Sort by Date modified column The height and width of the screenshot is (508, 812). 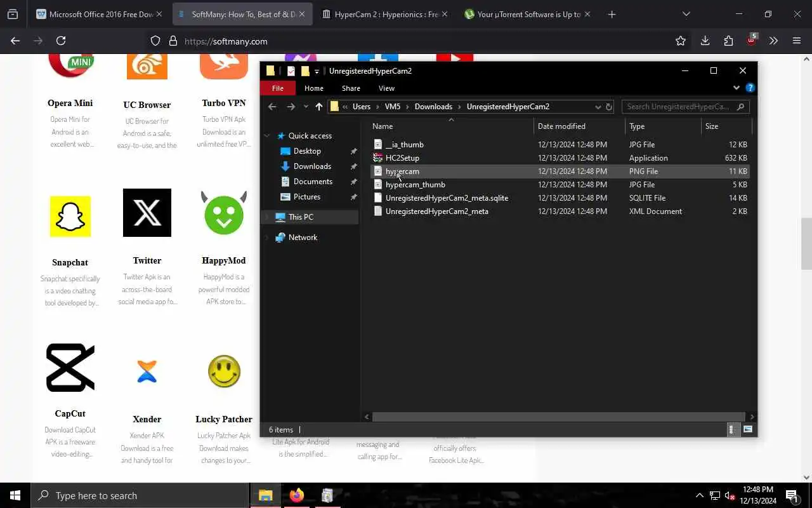coord(580,126)
